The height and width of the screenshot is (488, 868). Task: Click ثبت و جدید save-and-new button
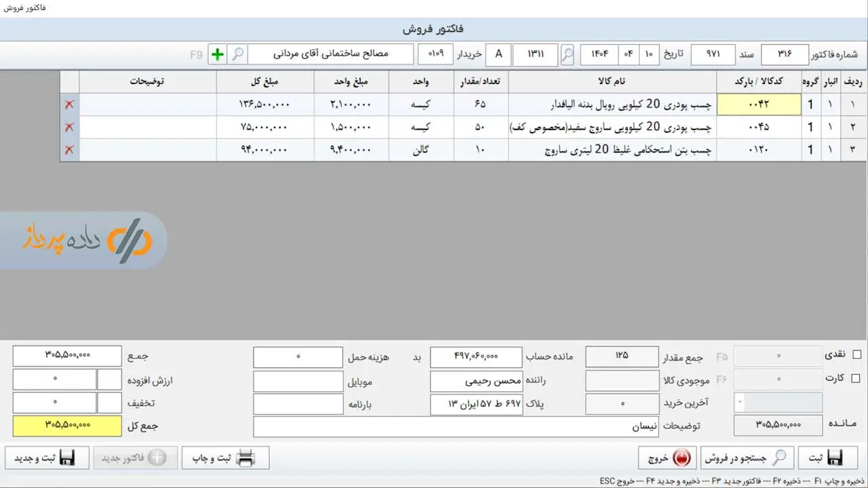(47, 458)
